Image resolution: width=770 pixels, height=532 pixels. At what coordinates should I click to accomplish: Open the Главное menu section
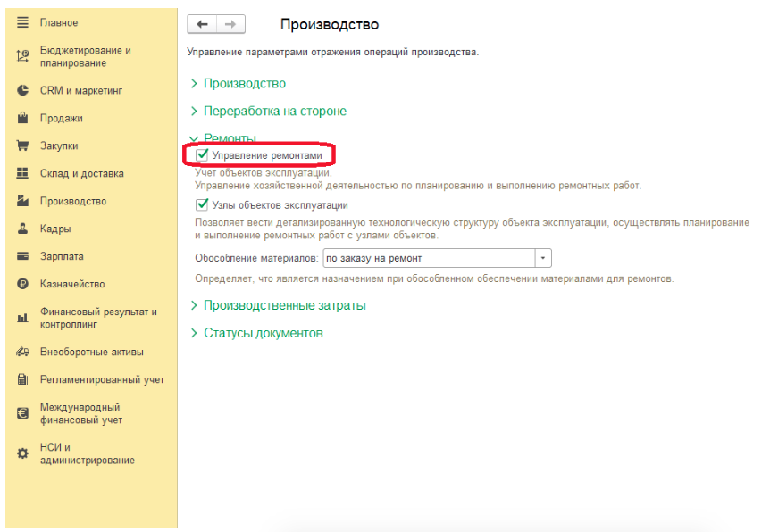pyautogui.click(x=59, y=22)
